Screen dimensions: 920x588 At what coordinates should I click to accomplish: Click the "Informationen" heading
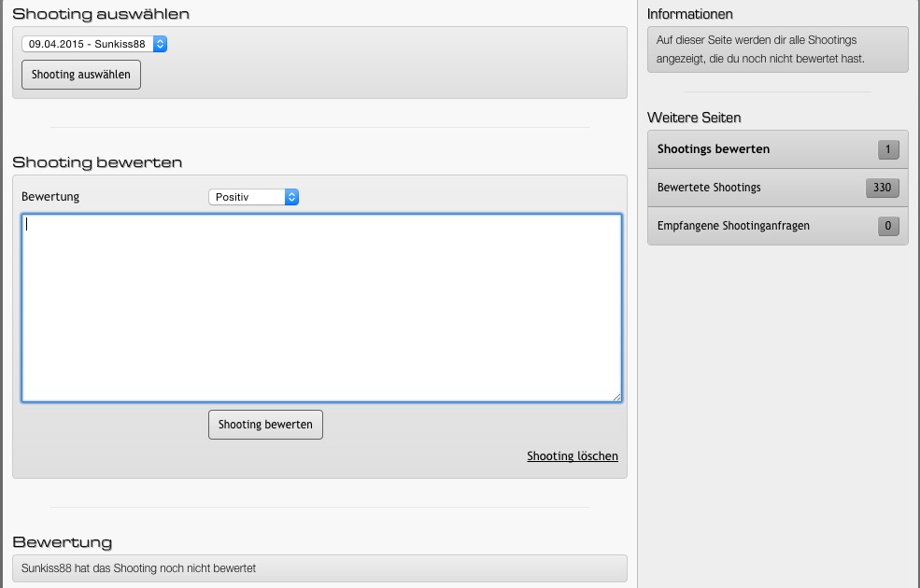(x=689, y=14)
